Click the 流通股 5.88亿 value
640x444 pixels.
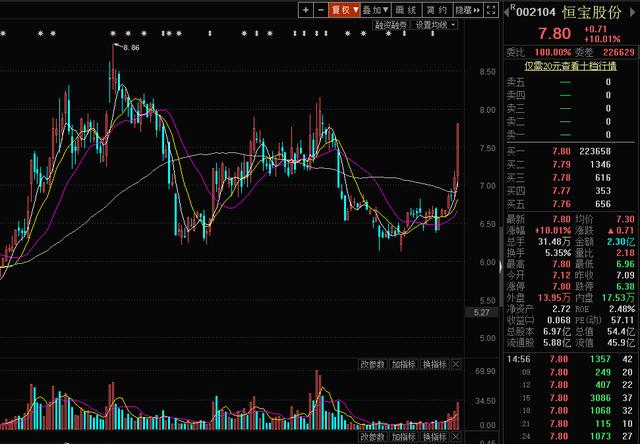tap(557, 343)
